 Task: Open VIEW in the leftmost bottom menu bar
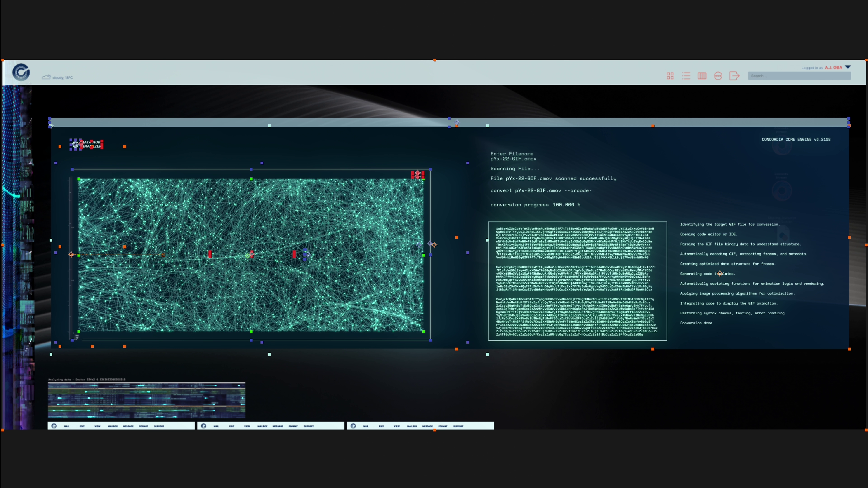coord(97,426)
